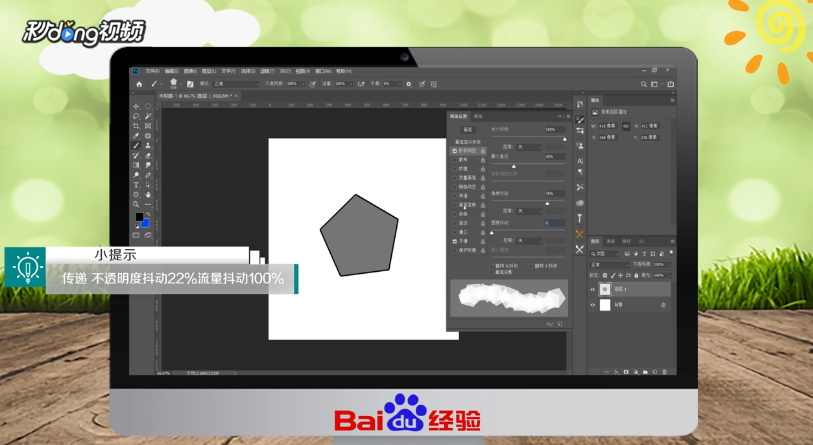Select 画笔笔尖形状 option
Screen dimensions: 813x445
(x=468, y=142)
